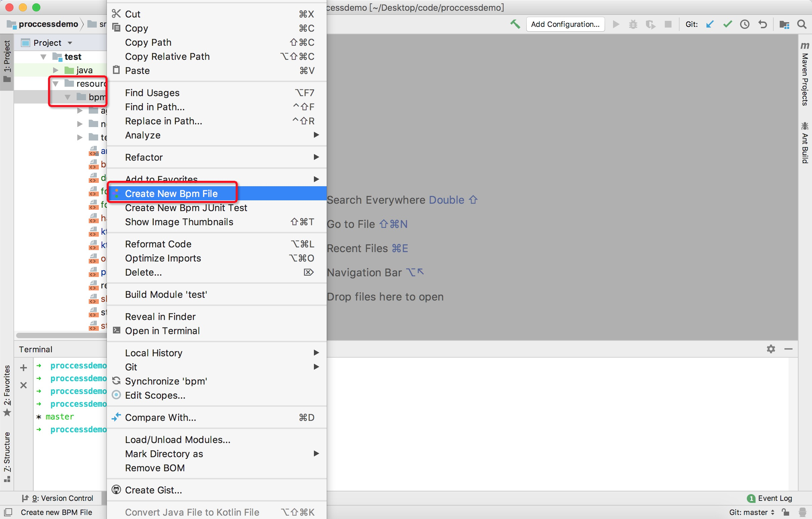
Task: Collapse the test folder in tree
Action: (x=43, y=57)
